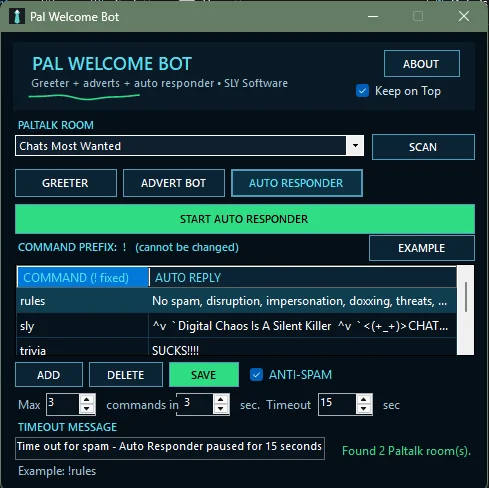
Task: Click the timeout message text field
Action: tap(170, 448)
